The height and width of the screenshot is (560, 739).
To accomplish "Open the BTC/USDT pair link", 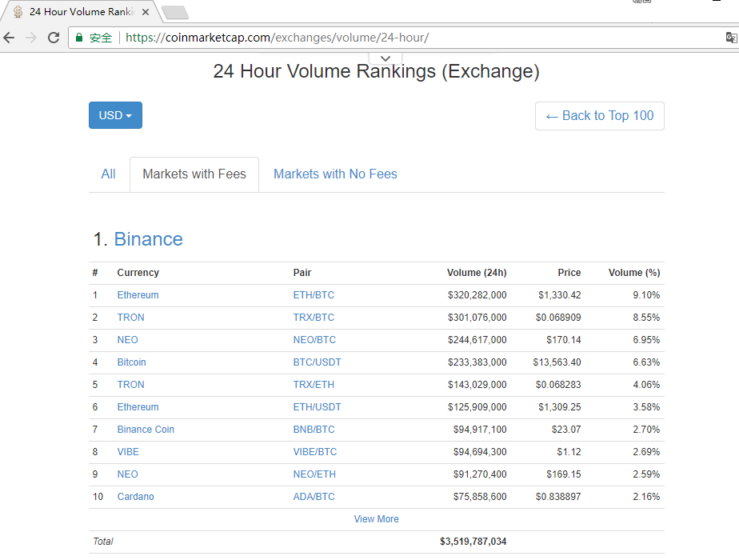I will (318, 362).
